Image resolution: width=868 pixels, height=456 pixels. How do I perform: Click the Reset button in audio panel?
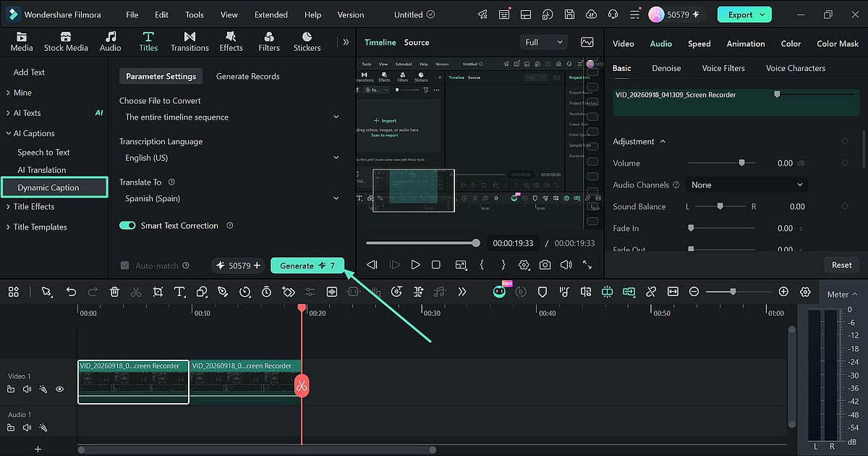[x=842, y=265]
